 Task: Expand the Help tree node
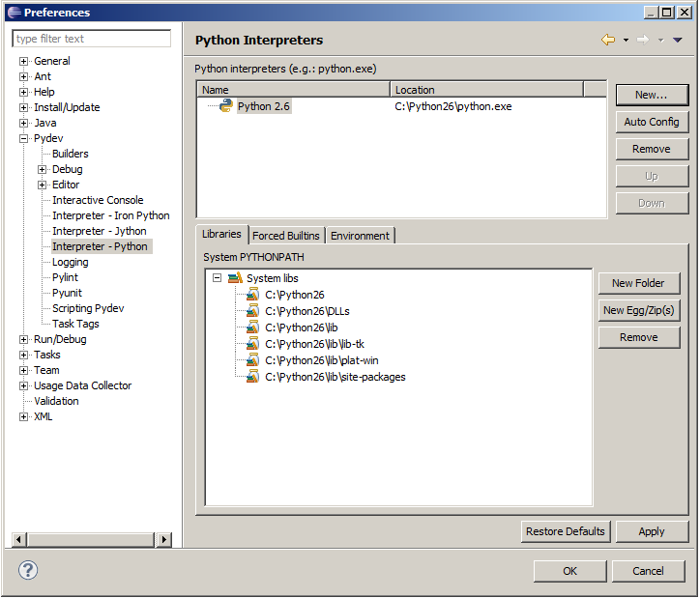(23, 93)
